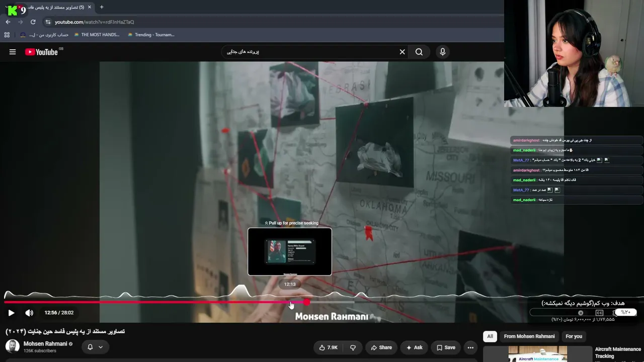
Task: Click the search magnifier button
Action: 419,52
